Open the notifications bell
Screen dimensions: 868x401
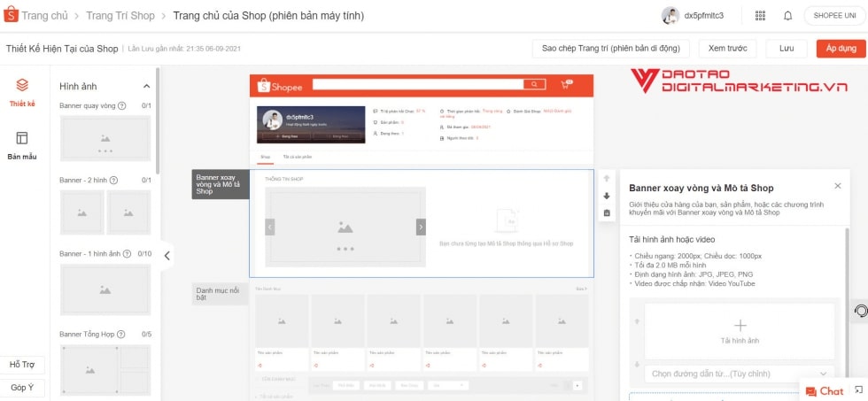(787, 16)
